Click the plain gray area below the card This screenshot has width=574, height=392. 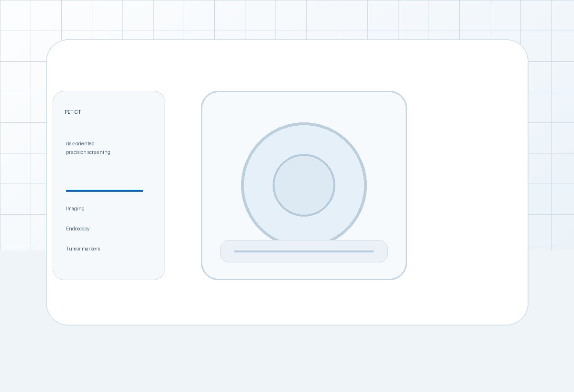point(287,359)
